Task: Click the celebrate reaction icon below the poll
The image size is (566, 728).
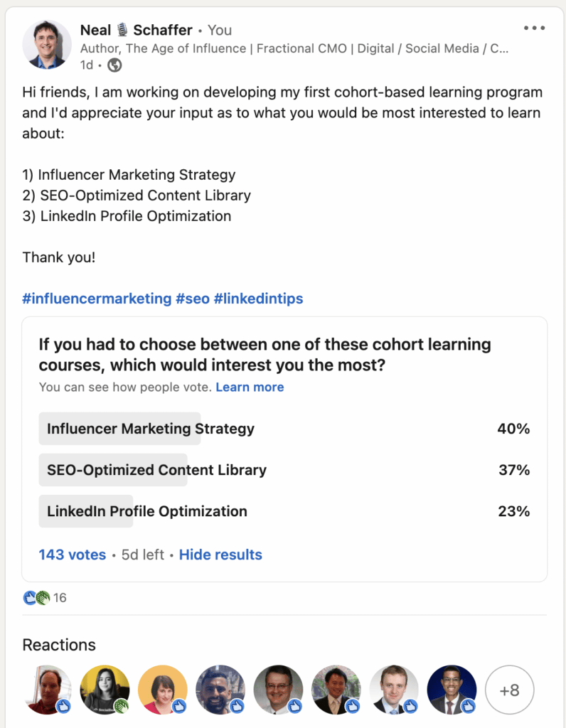Action: pyautogui.click(x=43, y=597)
